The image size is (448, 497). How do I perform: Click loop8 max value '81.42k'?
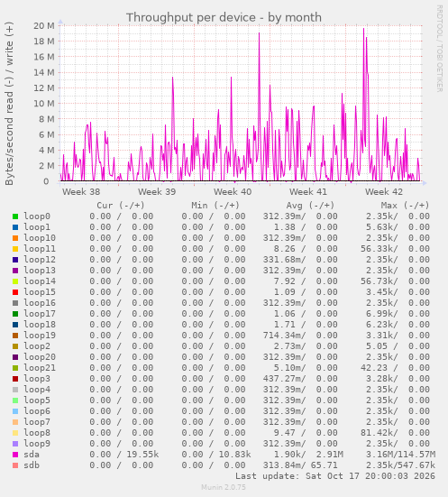(x=379, y=433)
